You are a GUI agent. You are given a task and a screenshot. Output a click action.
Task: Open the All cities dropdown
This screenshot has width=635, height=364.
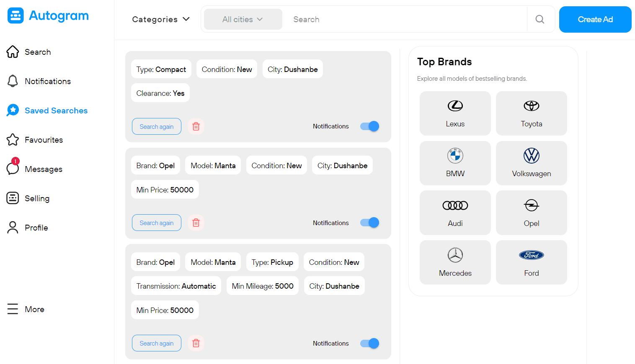[243, 19]
